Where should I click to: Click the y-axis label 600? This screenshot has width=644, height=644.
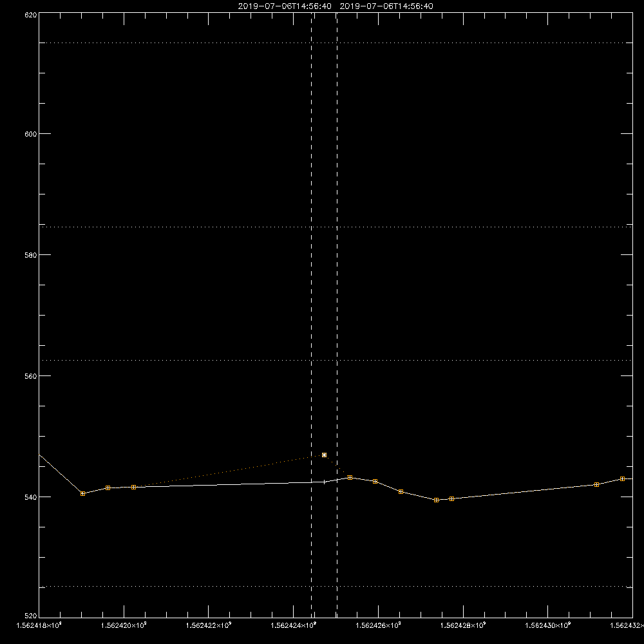click(31, 134)
